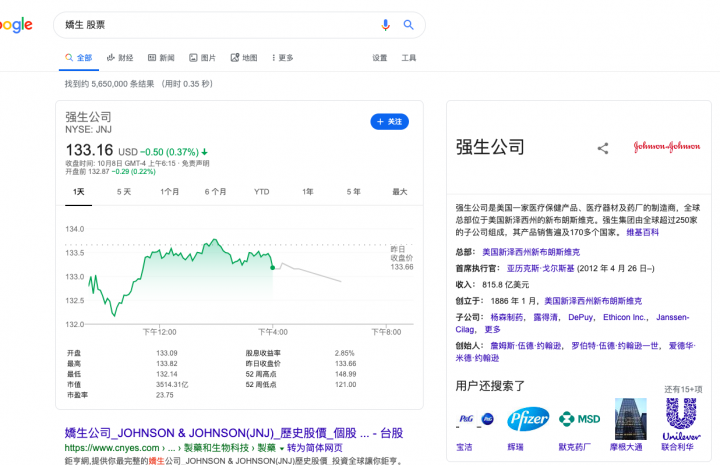Click the 联合利华 label link
Viewport: 720px width, 465px height.
(x=677, y=447)
